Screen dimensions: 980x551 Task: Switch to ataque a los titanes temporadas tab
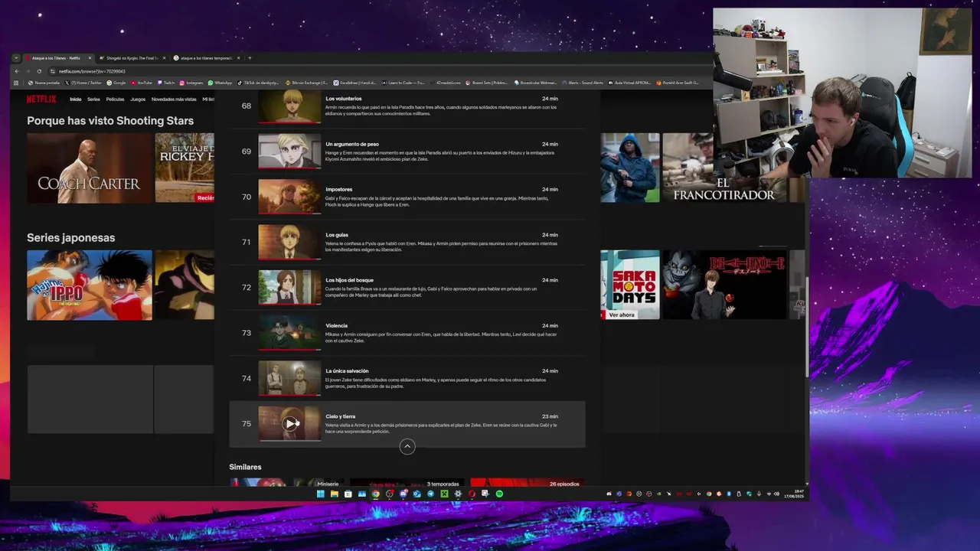click(206, 58)
